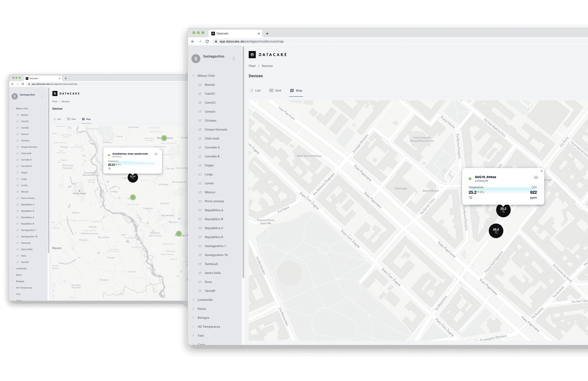Open Loreto in front window sidebar

(x=209, y=183)
